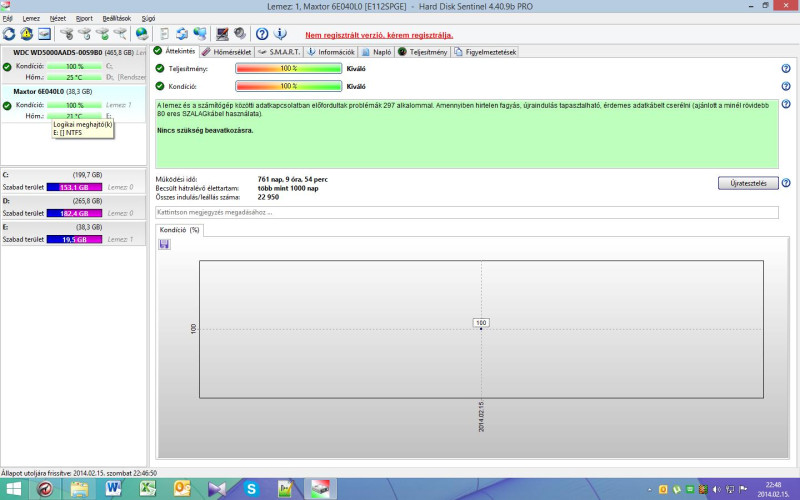Click the 100 data point on graph
The width and height of the screenshot is (800, 500).
[481, 329]
